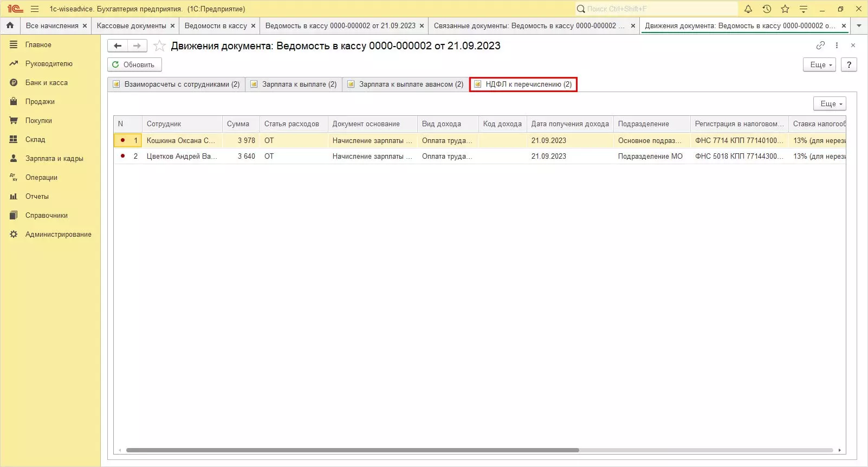Open the hamburger main menu icon
The height and width of the screenshot is (467, 868).
[35, 9]
